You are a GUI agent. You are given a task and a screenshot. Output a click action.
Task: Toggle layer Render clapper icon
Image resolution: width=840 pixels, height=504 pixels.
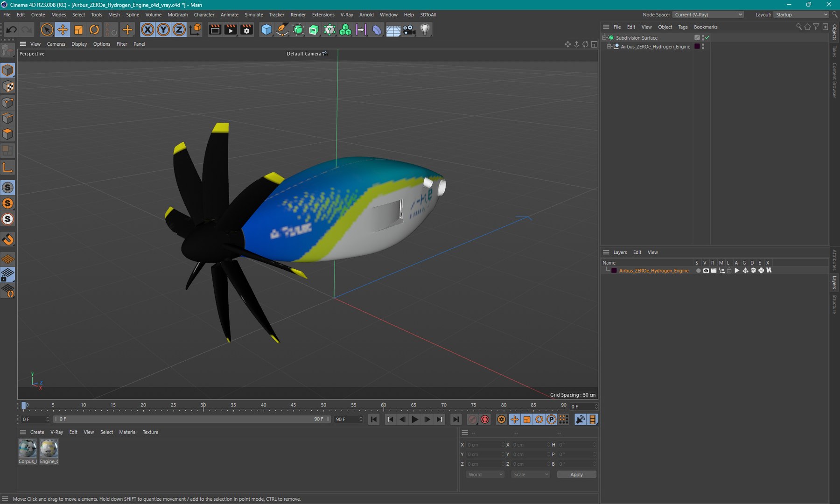(x=714, y=271)
